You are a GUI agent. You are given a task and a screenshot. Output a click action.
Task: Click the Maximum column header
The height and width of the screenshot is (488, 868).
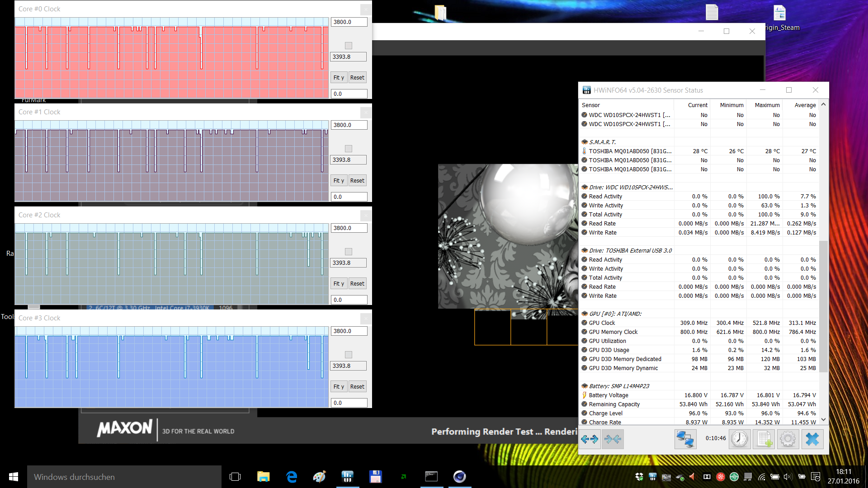point(767,105)
